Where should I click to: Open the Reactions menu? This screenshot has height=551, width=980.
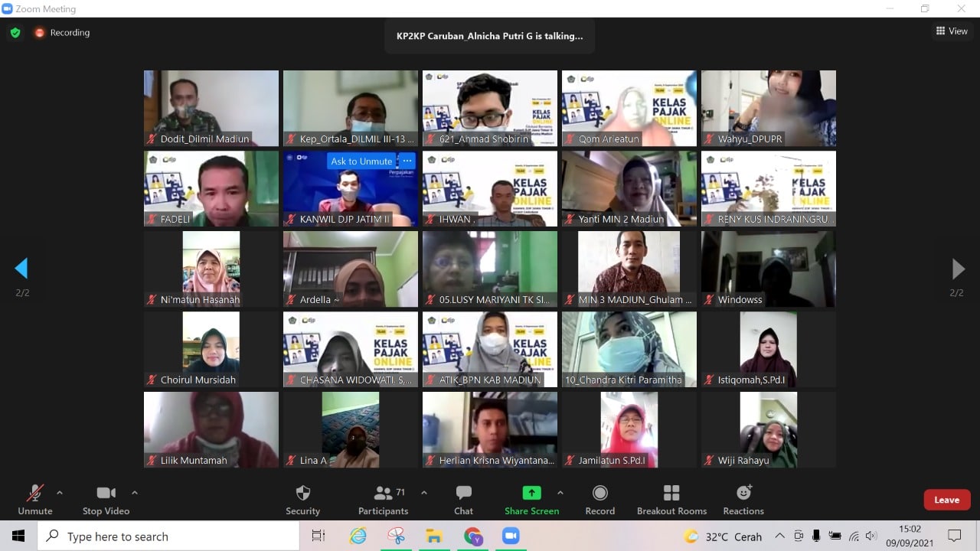point(743,500)
